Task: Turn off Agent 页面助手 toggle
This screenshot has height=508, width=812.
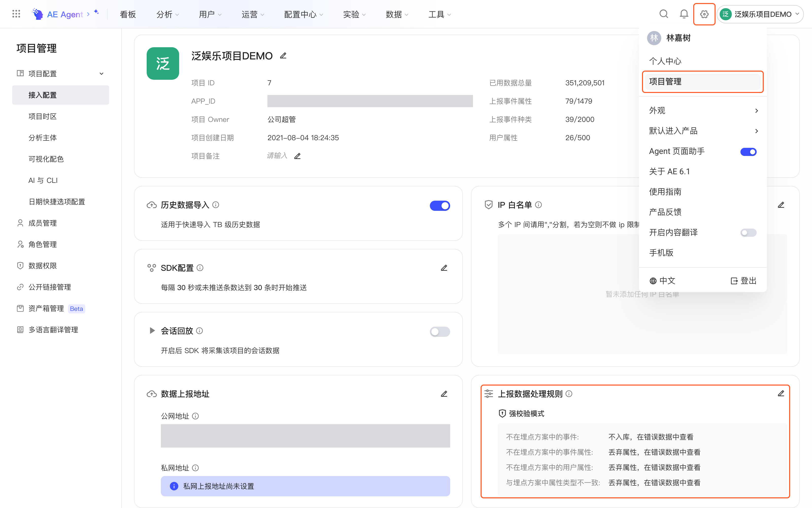Action: (x=748, y=152)
